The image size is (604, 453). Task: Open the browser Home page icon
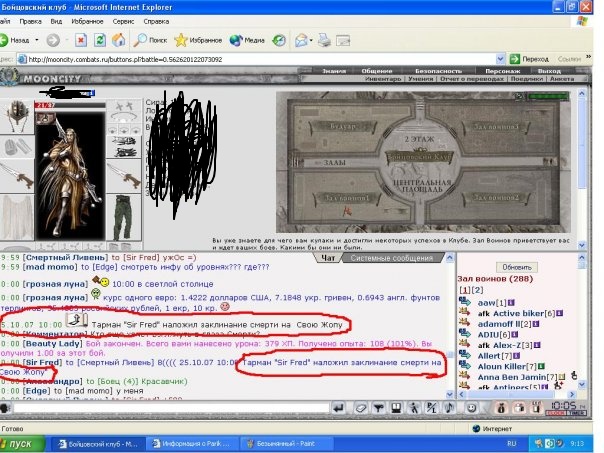[x=119, y=40]
